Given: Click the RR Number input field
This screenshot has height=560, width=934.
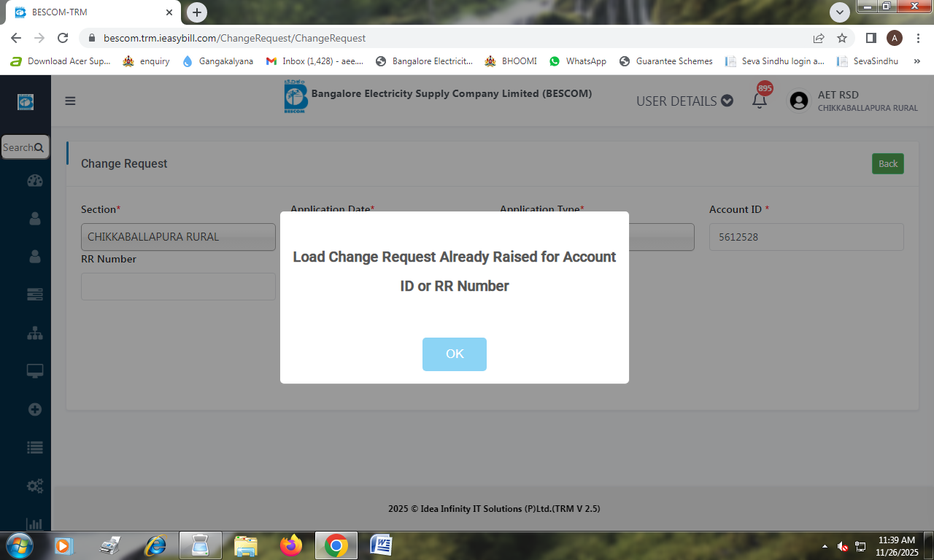Looking at the screenshot, I should [x=178, y=287].
